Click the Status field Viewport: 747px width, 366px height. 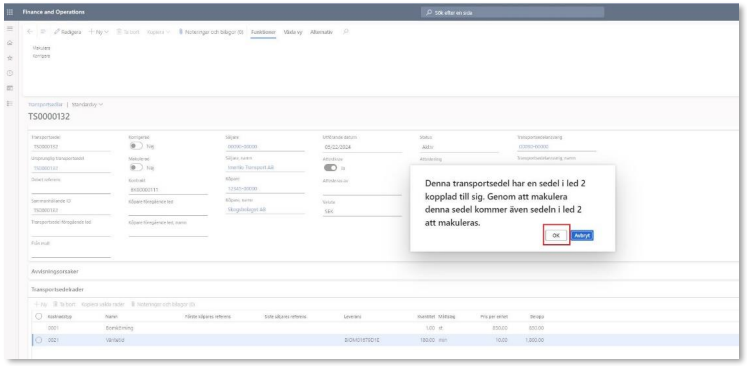tap(460, 147)
